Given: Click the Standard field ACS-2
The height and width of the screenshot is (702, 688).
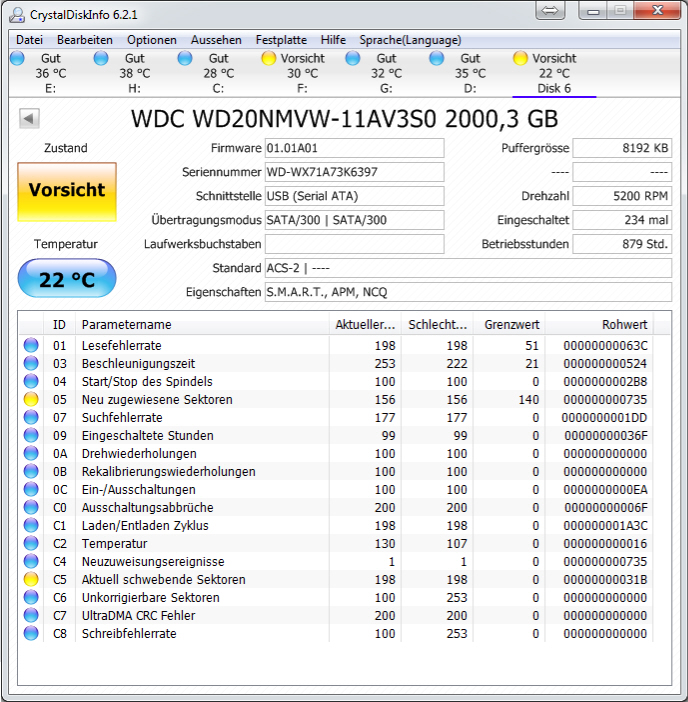Looking at the screenshot, I should (468, 268).
